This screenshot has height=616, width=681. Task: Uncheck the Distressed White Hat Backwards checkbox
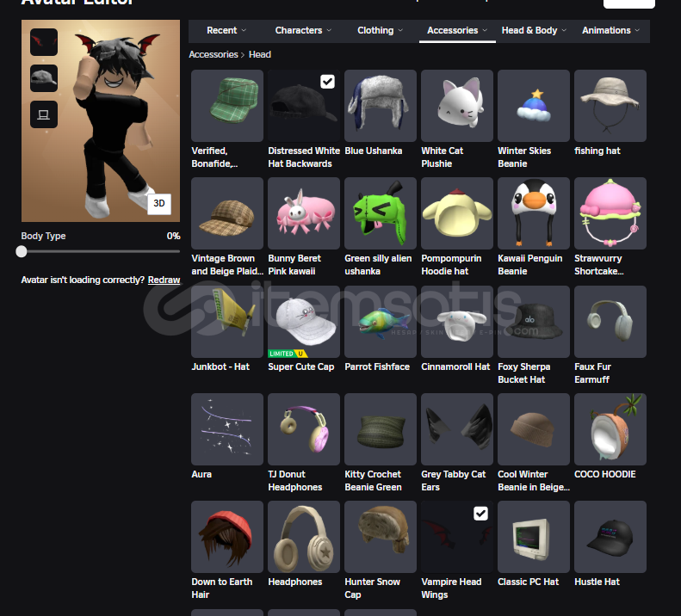tap(327, 82)
